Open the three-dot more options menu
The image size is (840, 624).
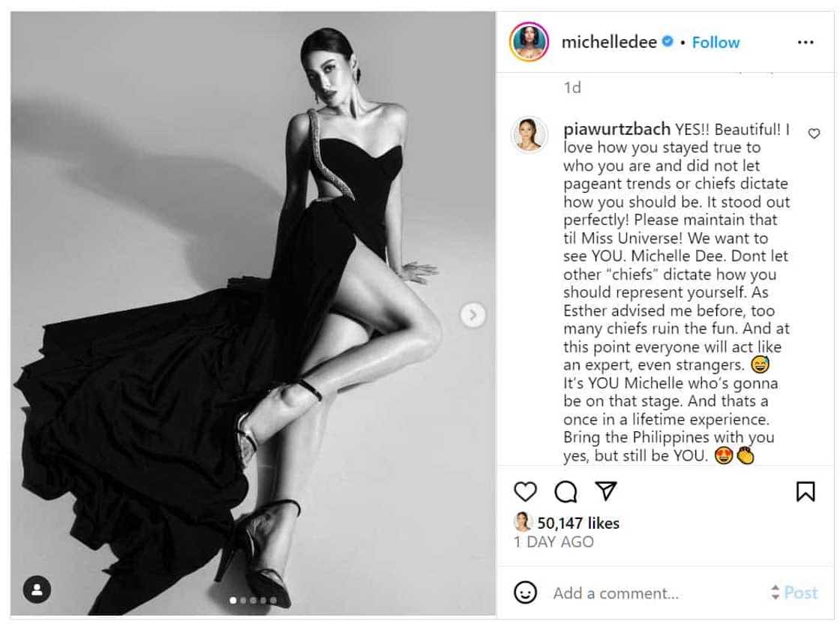[x=805, y=42]
